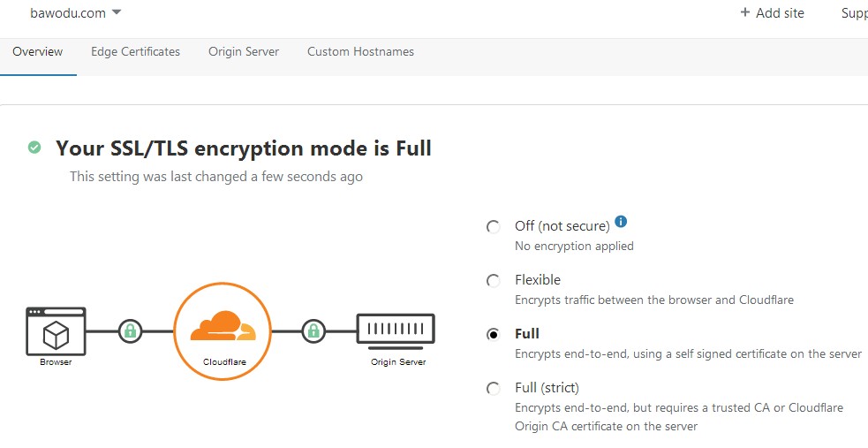
Task: Open the Origin Server tab
Action: [x=244, y=51]
